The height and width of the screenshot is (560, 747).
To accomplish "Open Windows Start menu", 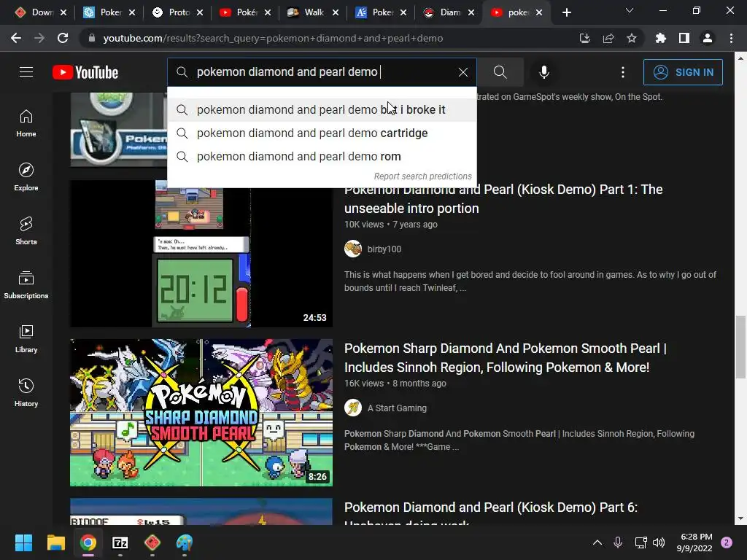I will [x=23, y=542].
